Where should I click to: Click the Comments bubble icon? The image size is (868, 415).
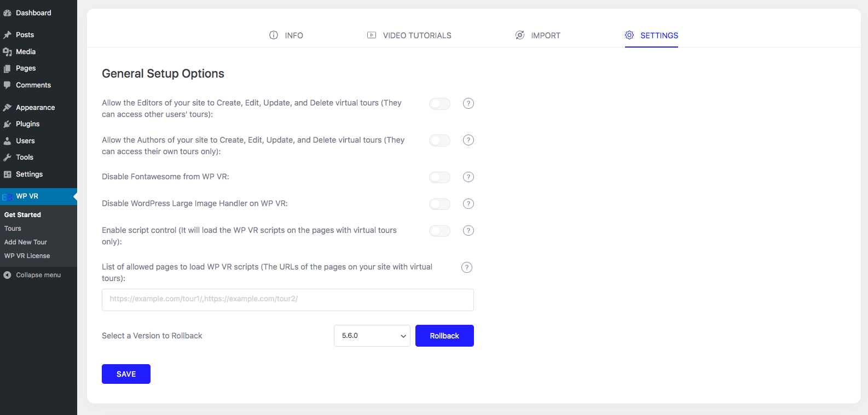(x=7, y=85)
